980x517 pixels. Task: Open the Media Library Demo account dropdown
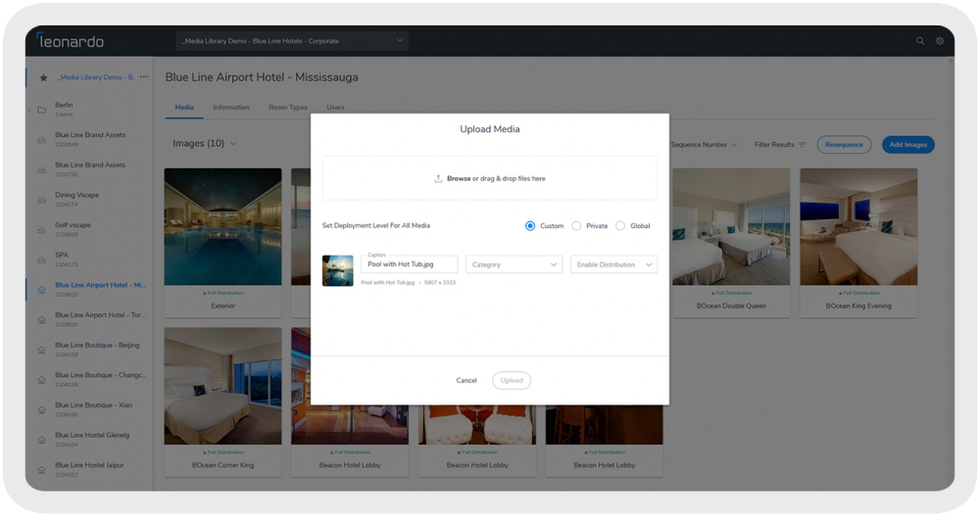pos(292,40)
